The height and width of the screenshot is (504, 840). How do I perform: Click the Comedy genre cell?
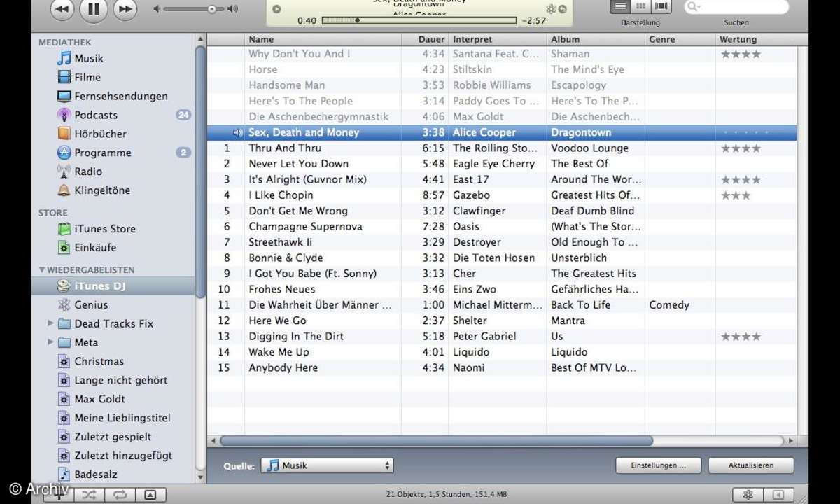pos(669,305)
